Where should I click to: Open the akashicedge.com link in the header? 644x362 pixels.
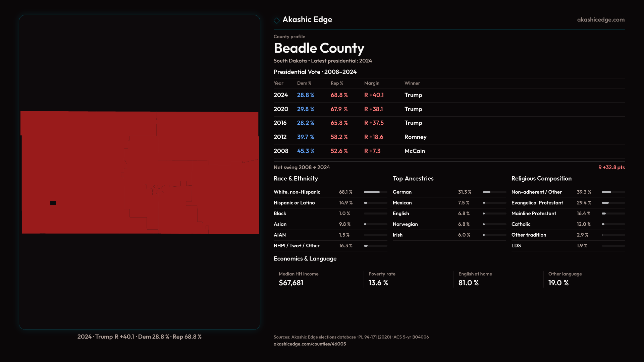click(600, 20)
